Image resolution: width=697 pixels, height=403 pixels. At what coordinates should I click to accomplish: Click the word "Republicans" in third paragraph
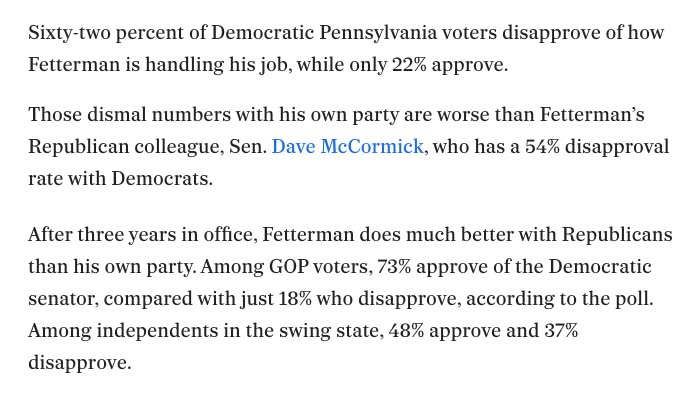click(x=617, y=236)
